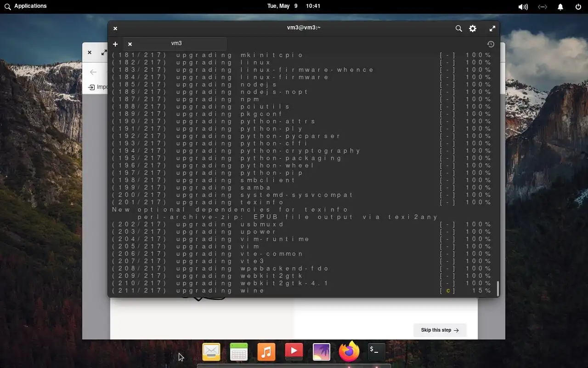Viewport: 588px width, 368px height.
Task: Click 'New optional dependencies for texinfo' text
Action: pyautogui.click(x=231, y=210)
